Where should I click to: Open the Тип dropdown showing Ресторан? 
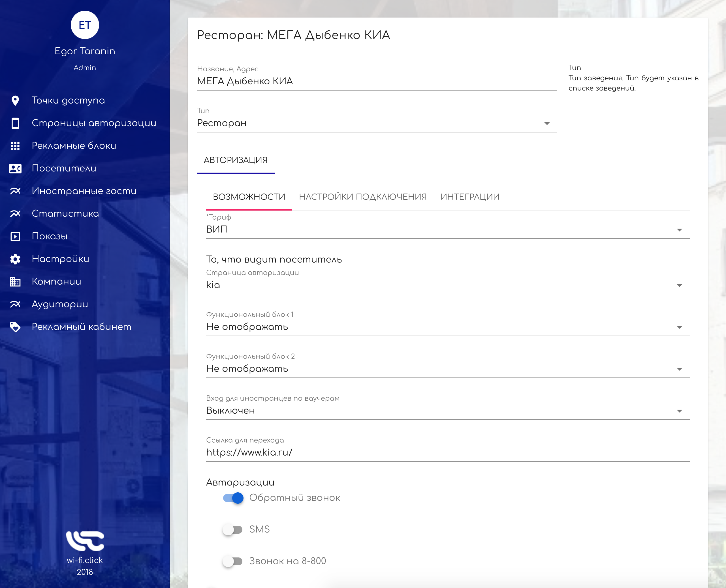(x=377, y=123)
